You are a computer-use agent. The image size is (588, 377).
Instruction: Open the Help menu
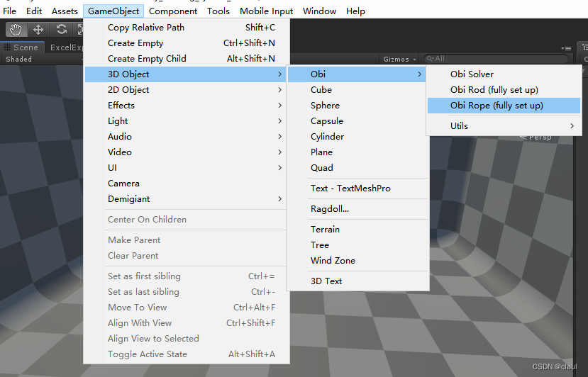[355, 11]
